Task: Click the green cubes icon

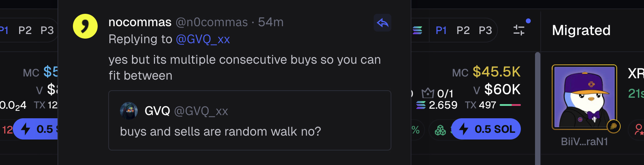Action: tap(440, 130)
